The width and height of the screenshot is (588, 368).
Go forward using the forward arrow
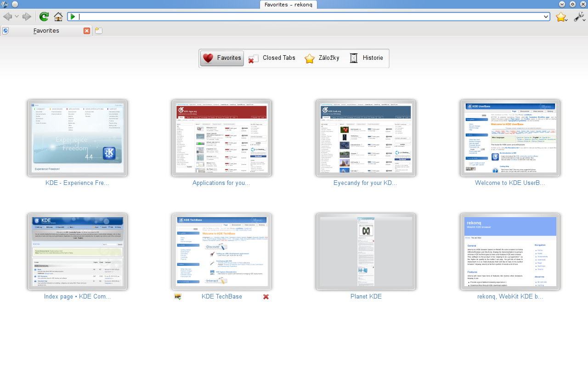(27, 17)
